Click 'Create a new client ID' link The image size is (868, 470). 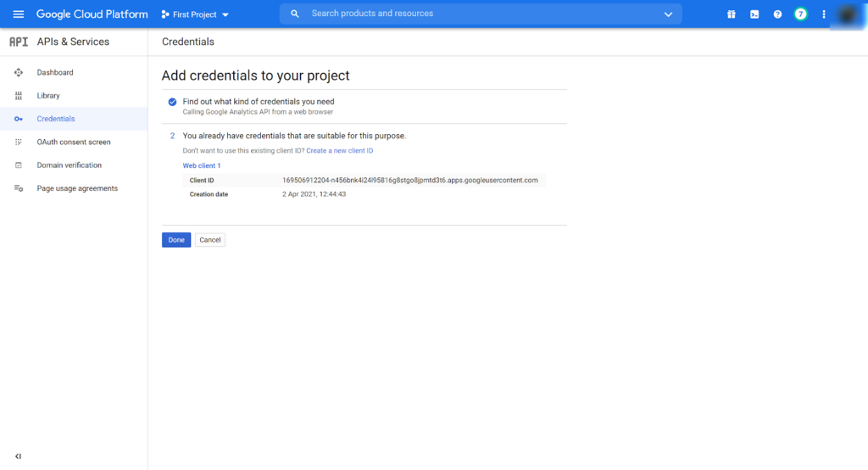coord(339,151)
